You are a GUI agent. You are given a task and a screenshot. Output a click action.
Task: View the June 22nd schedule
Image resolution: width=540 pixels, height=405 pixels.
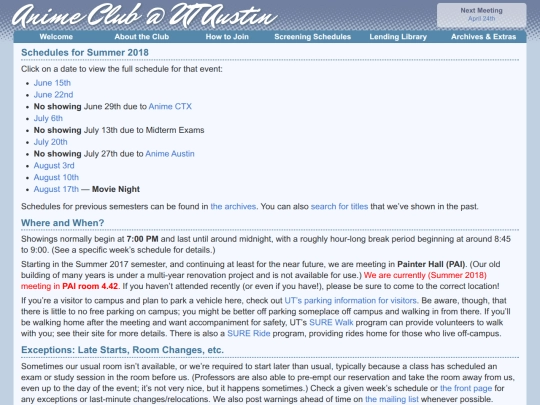(53, 95)
